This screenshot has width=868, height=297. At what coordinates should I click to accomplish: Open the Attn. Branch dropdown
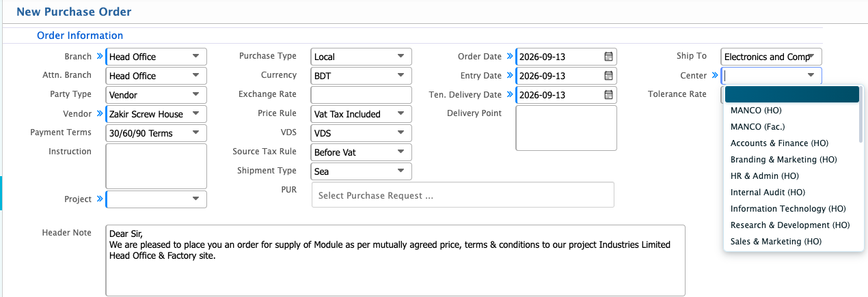[157, 76]
